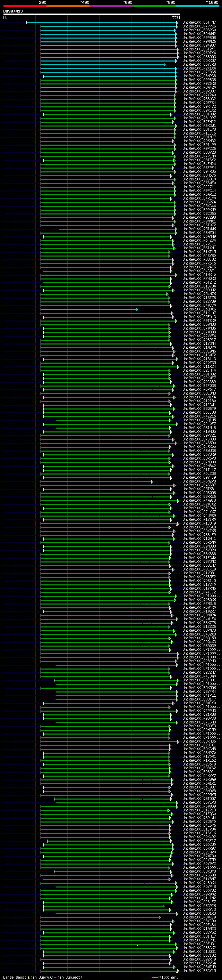Pick the UniRef100_A1SBF9 hit name

coord(199,524)
